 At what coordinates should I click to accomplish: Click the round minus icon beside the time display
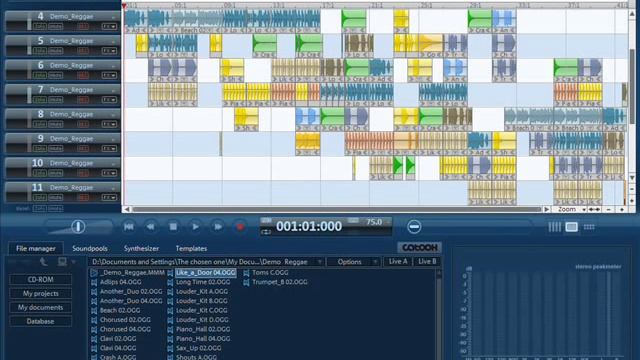pos(414,227)
